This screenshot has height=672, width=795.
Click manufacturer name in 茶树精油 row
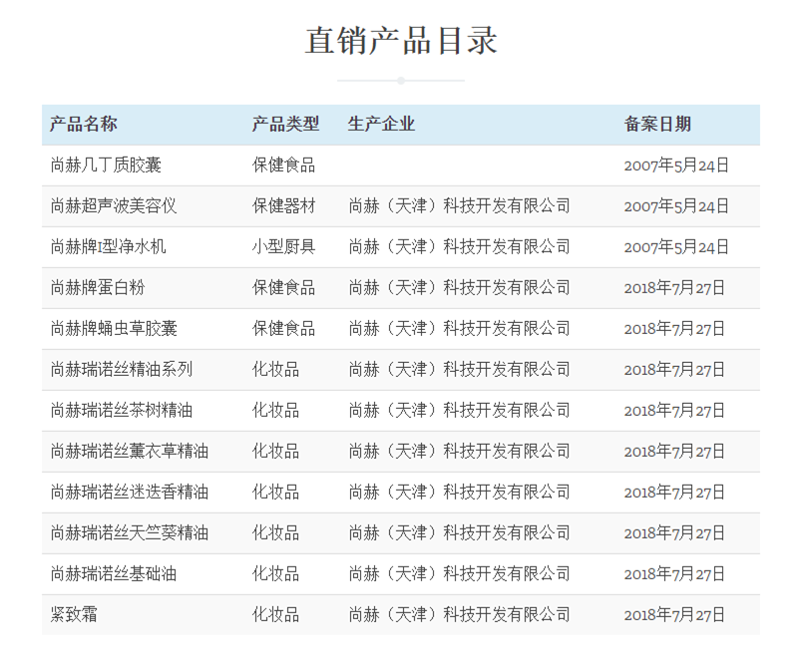pyautogui.click(x=460, y=411)
